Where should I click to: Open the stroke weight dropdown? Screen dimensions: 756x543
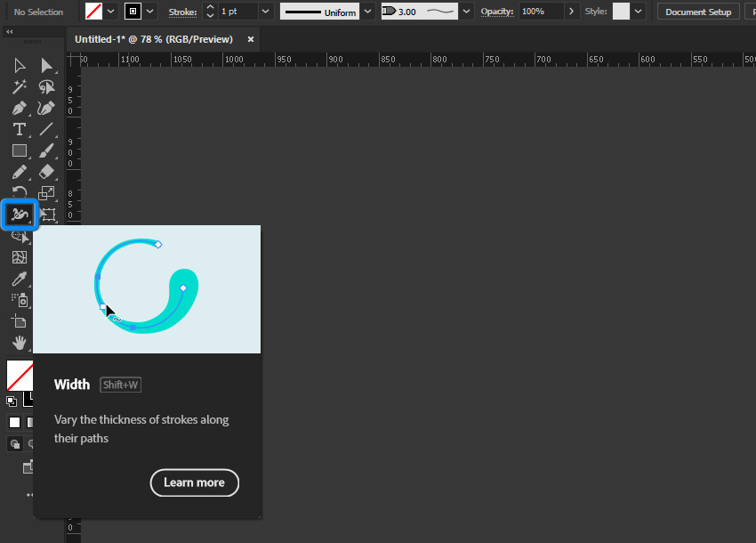click(265, 12)
